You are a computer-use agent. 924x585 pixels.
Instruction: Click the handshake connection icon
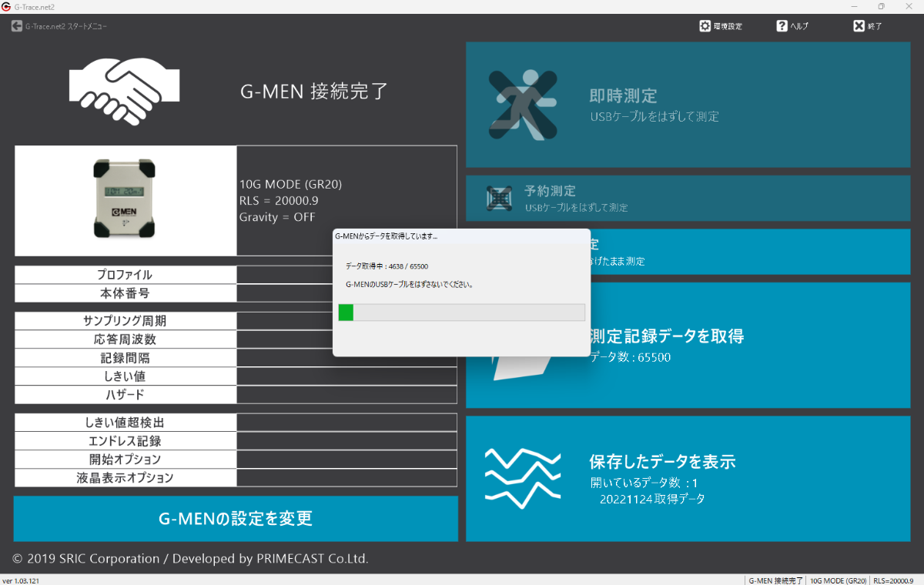[x=124, y=92]
